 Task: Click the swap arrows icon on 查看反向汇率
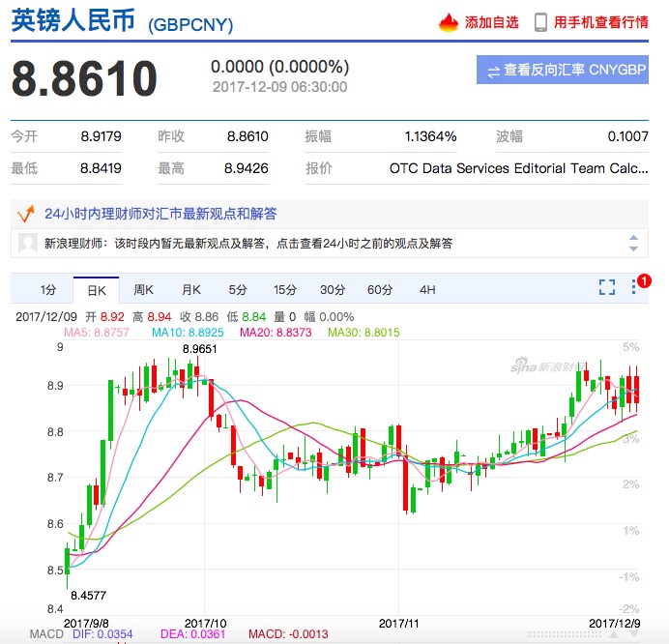(493, 72)
